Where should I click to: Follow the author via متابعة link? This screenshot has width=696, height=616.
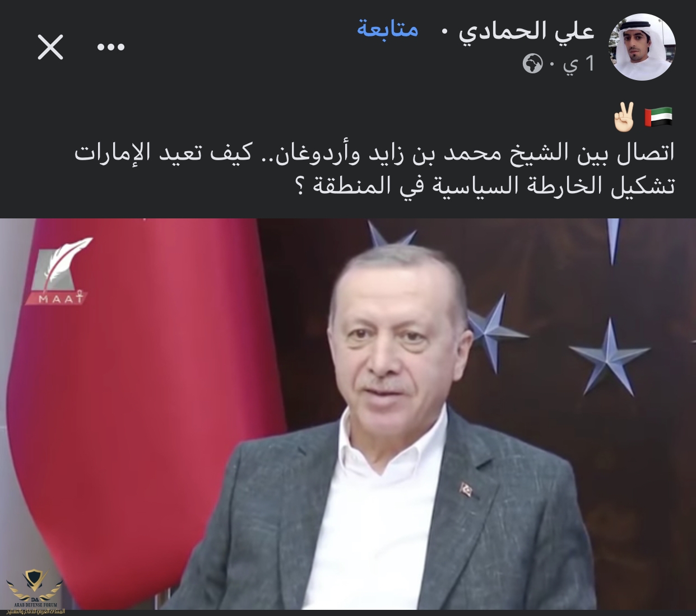tap(388, 29)
